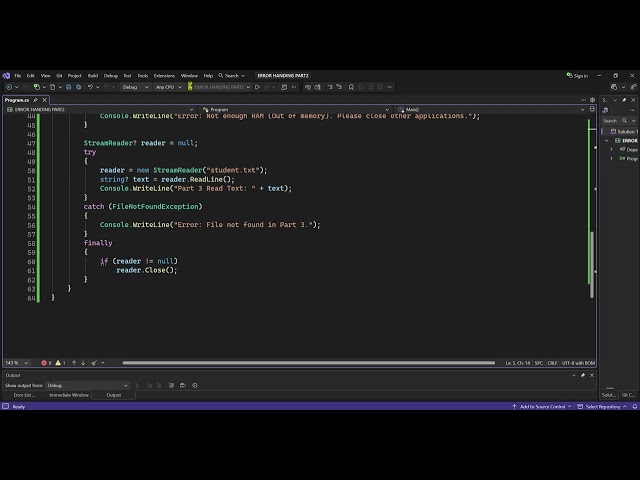The image size is (640, 480).
Task: Open the Debug configuration dropdown
Action: (136, 87)
